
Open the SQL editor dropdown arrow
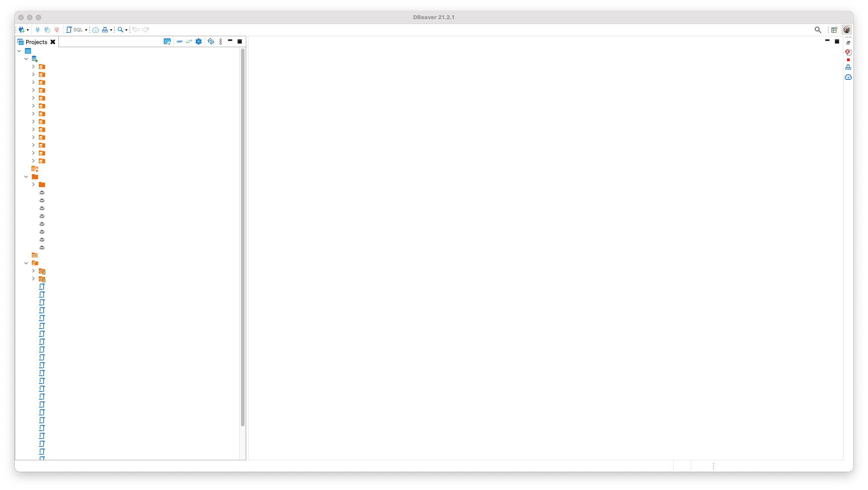(86, 30)
